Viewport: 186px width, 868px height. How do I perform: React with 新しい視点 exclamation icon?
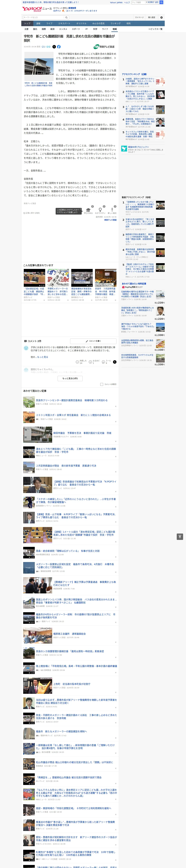click(112, 210)
